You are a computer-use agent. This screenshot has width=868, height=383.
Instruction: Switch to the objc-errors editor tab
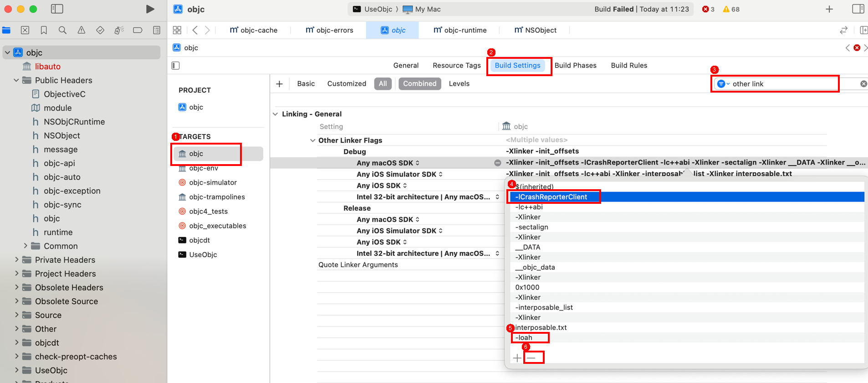(x=329, y=30)
